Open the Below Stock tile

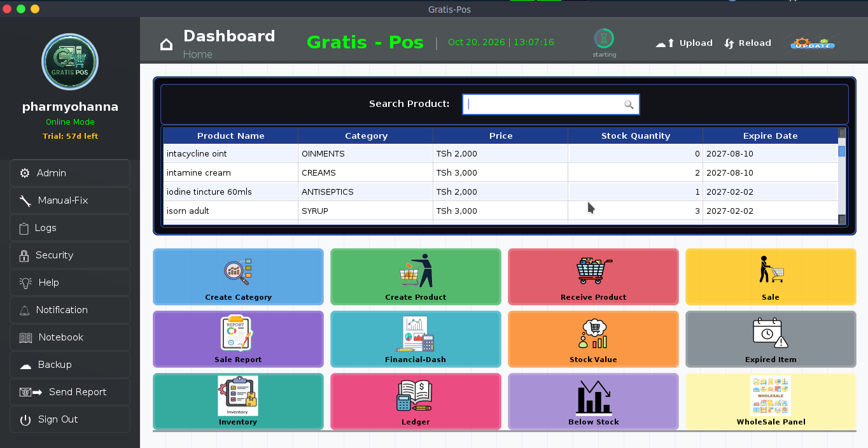click(x=593, y=402)
